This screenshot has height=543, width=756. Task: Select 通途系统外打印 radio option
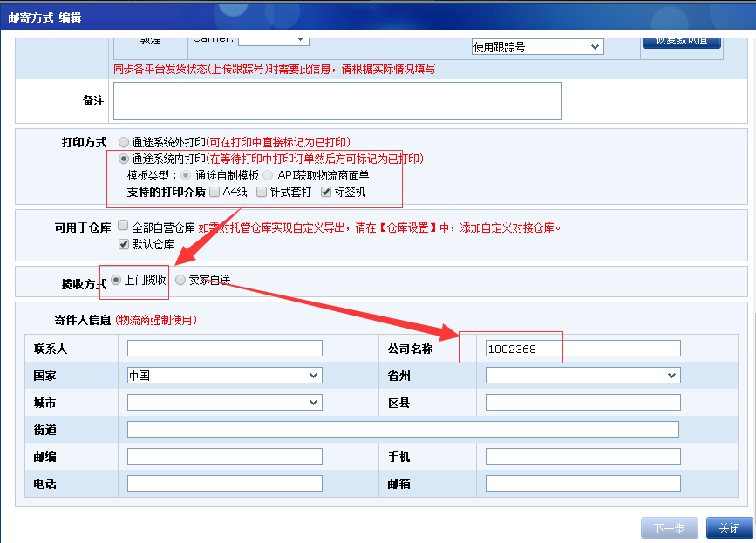[x=123, y=142]
